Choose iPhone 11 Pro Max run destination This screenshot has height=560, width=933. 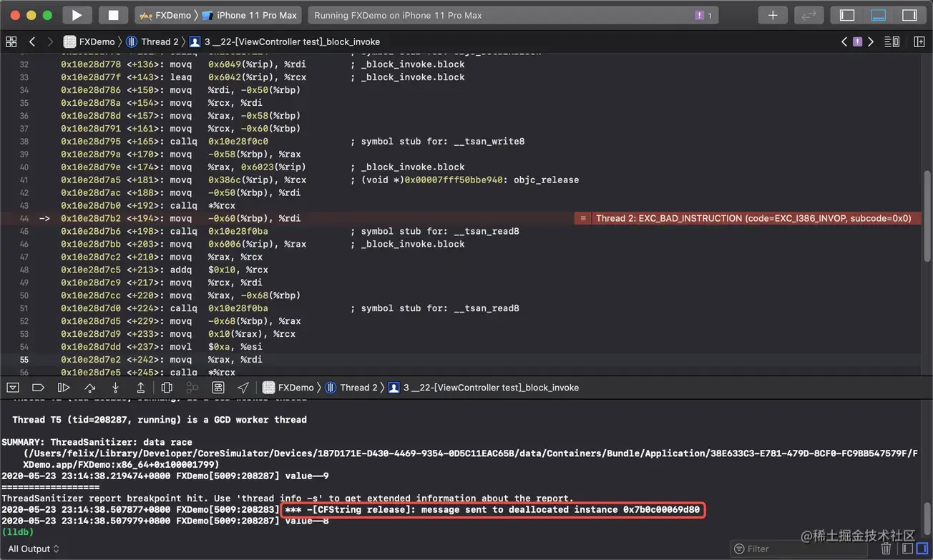click(250, 15)
